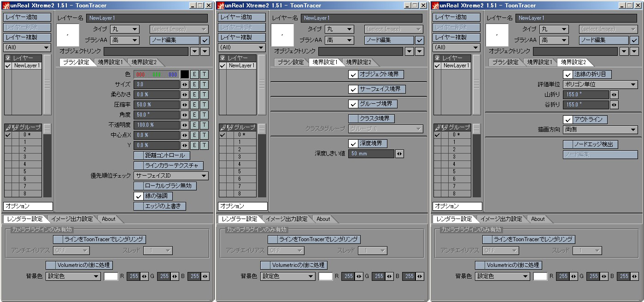Select NewLayer1 in middle window's layer list
644x302 pixels.
[242, 65]
